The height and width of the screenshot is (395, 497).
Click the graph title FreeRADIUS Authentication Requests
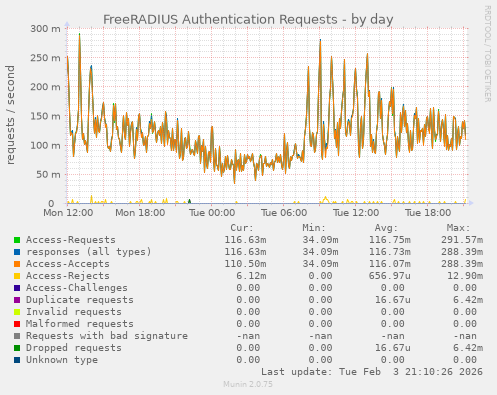(248, 19)
